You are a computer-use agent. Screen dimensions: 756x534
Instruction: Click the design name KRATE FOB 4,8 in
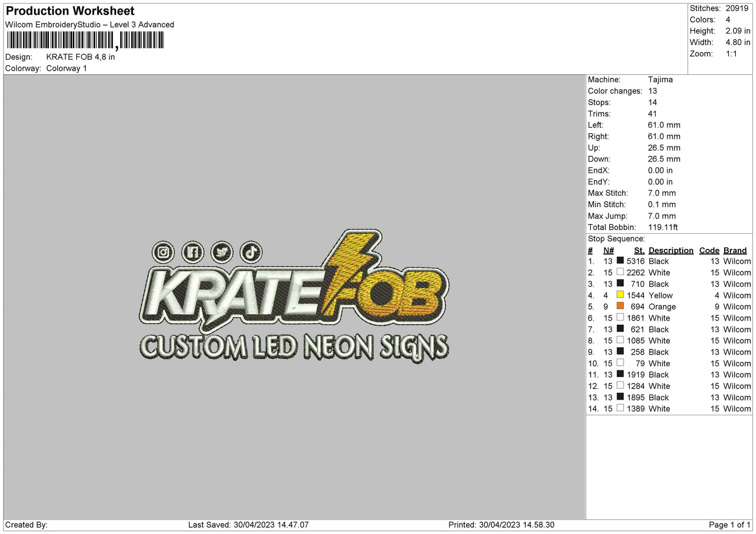pyautogui.click(x=81, y=57)
